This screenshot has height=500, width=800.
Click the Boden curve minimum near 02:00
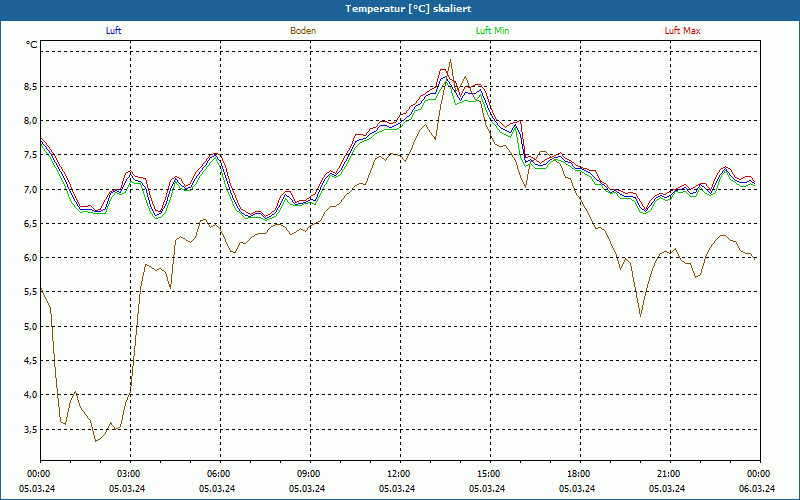95,441
